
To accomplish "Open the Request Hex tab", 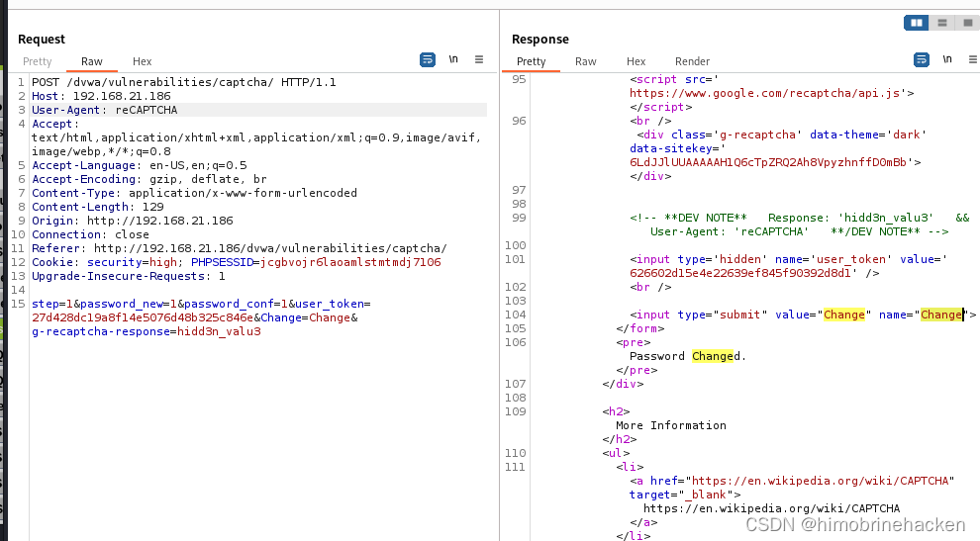I will 142,61.
